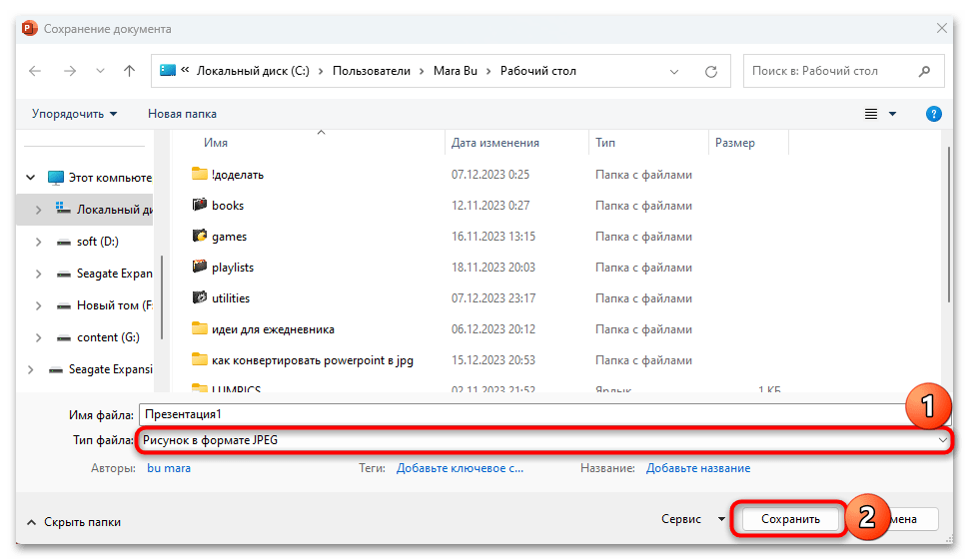Click the Сохранить button
This screenshot has width=969, height=560.
[790, 519]
